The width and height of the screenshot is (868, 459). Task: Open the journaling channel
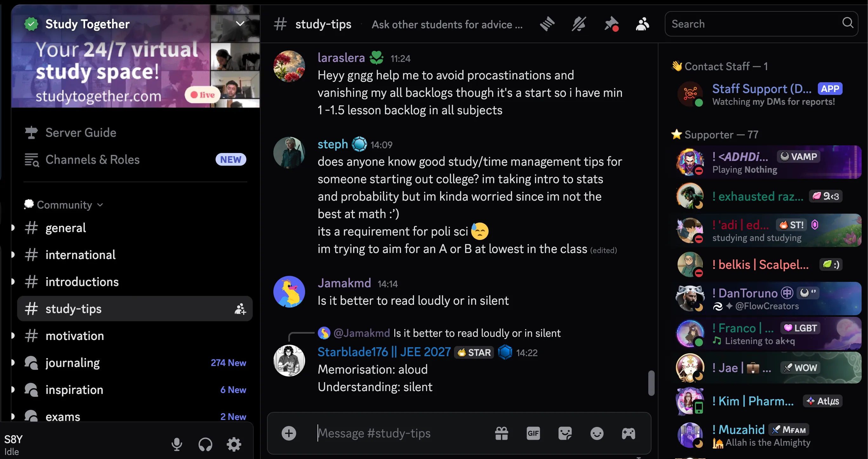72,363
